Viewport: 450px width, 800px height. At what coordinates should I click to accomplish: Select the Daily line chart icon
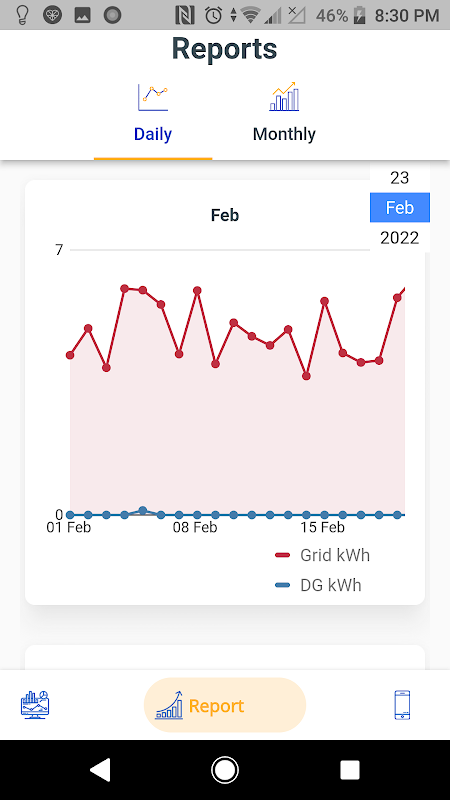click(x=153, y=97)
